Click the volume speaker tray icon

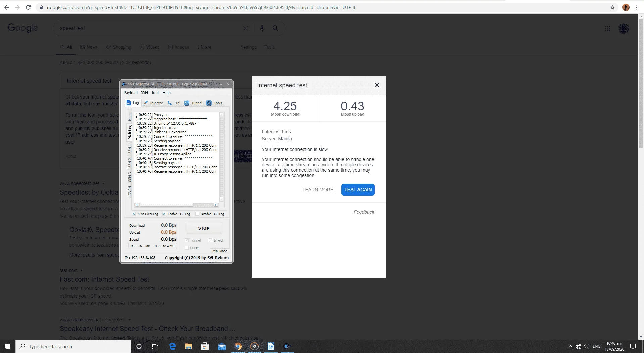pyautogui.click(x=586, y=346)
